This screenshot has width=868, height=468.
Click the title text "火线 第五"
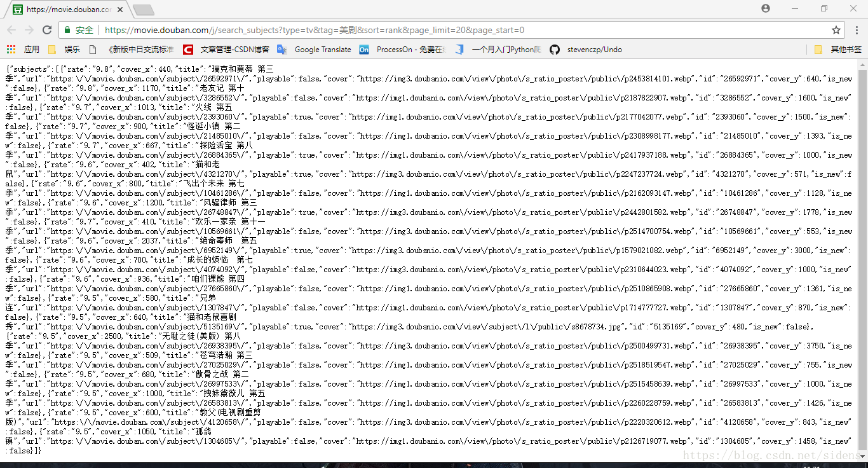[213, 107]
